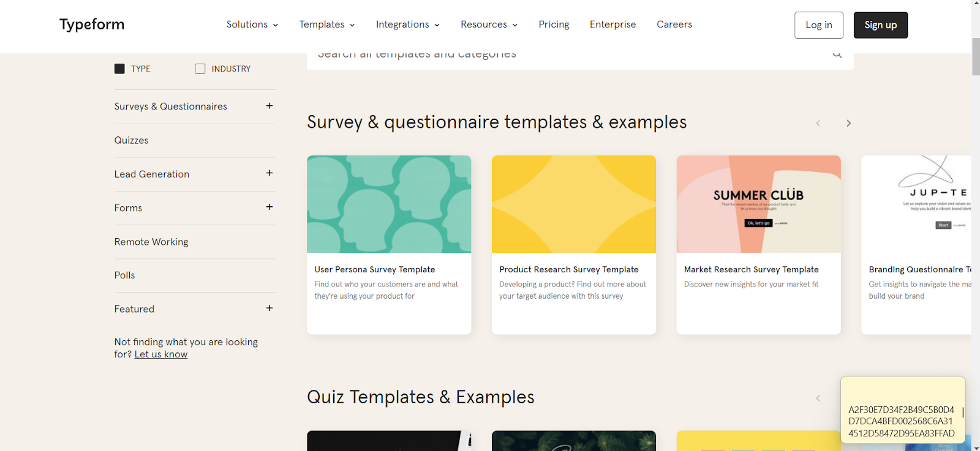Open the Branding Questionnaire Template thumbnail
980x451 pixels.
point(916,204)
